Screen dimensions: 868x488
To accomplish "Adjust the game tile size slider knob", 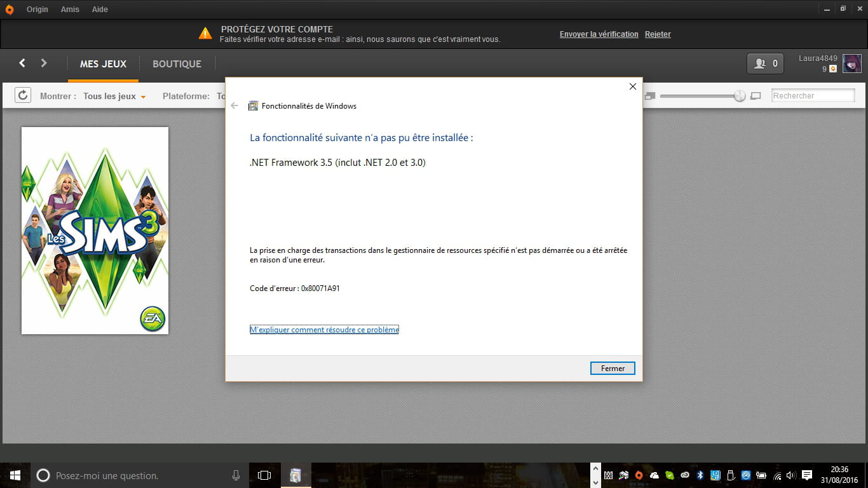I will (x=740, y=96).
